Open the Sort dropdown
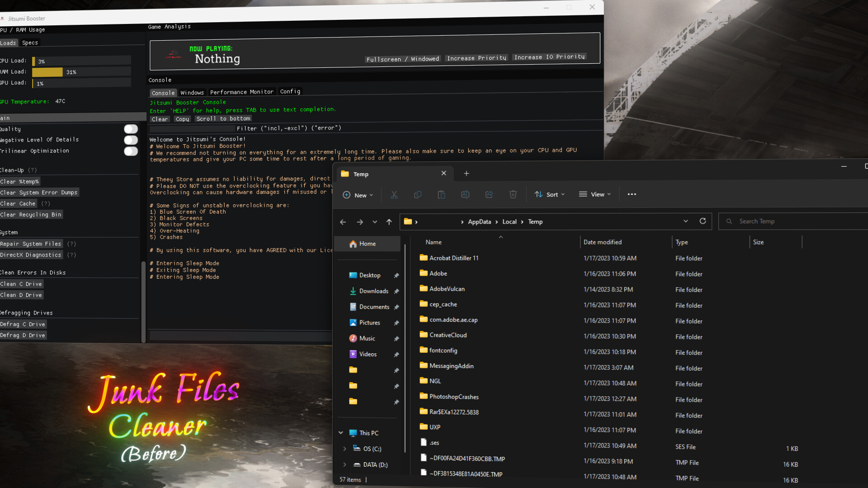Screen dimensions: 868x488 point(550,194)
